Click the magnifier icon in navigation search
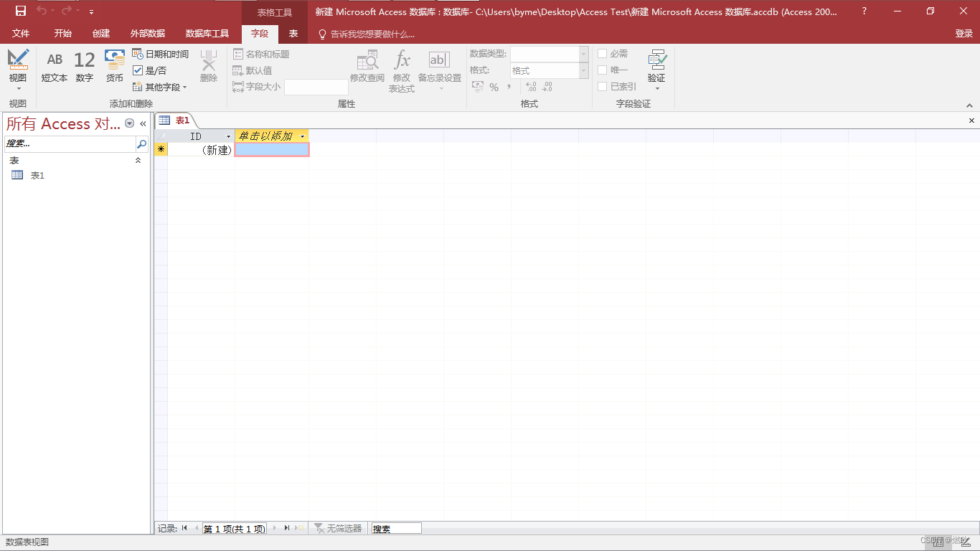The image size is (980, 551). point(141,143)
